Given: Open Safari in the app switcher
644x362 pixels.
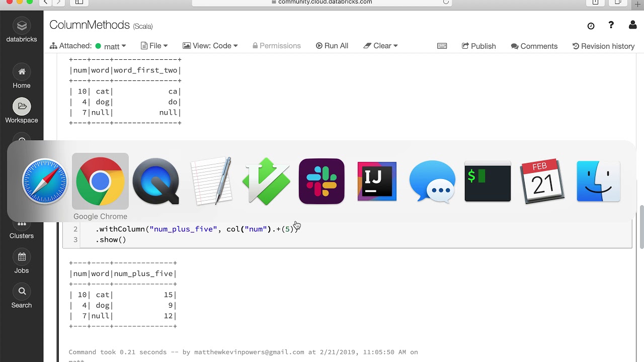Looking at the screenshot, I should pyautogui.click(x=45, y=182).
